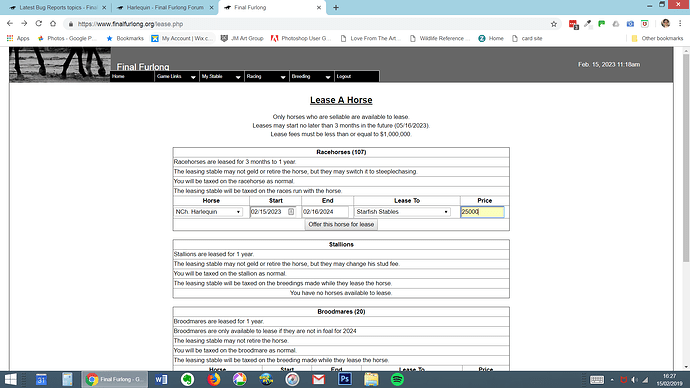Image resolution: width=690 pixels, height=388 pixels.
Task: Switch to Latest Bug Reports topics tab
Action: pyautogui.click(x=57, y=7)
